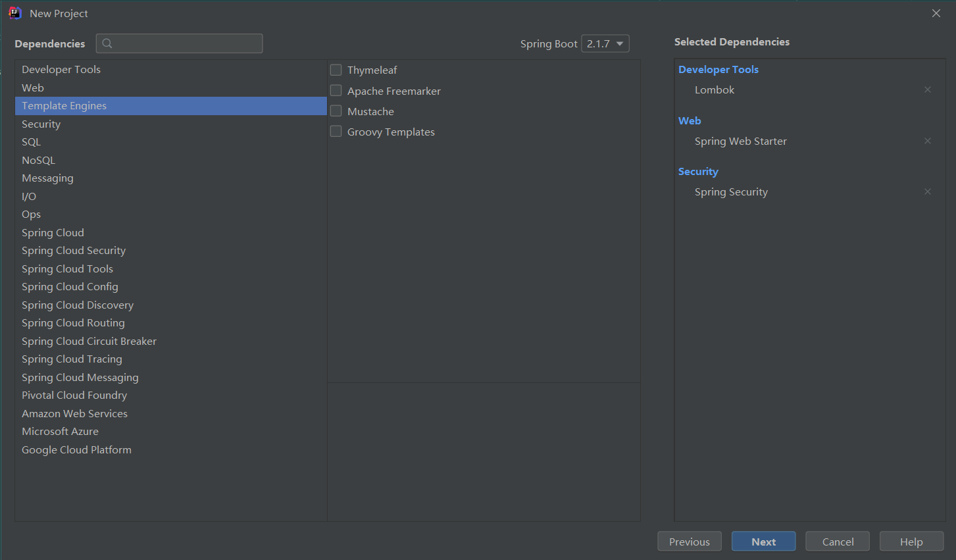Image resolution: width=956 pixels, height=560 pixels.
Task: Select Developer Tools category
Action: pyautogui.click(x=171, y=69)
